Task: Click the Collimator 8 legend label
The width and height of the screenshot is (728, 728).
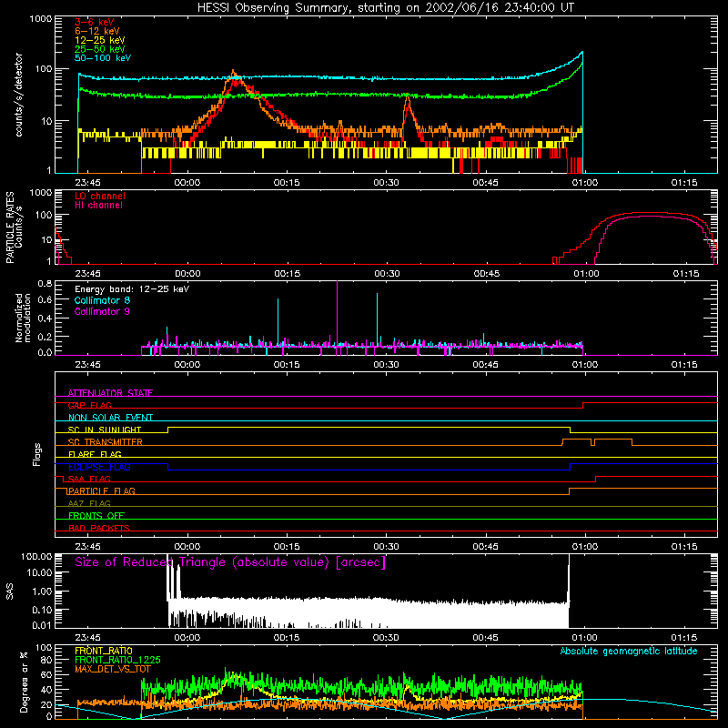Action: tap(102, 300)
